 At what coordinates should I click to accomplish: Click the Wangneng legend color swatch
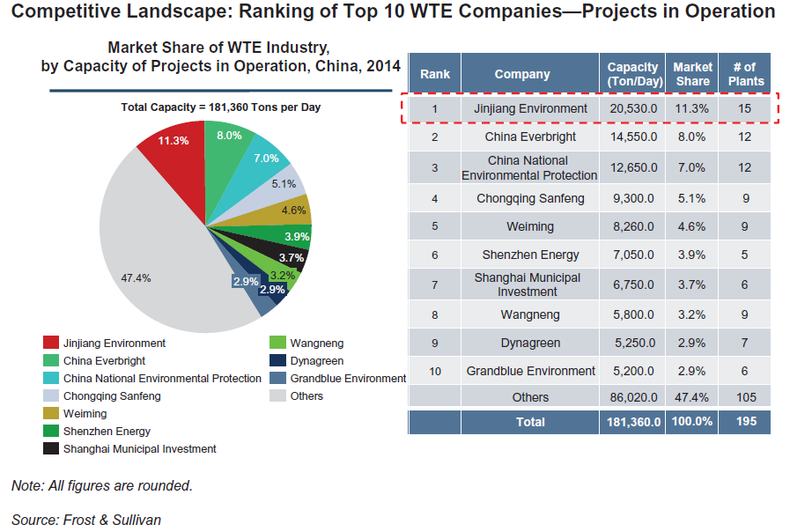[277, 343]
